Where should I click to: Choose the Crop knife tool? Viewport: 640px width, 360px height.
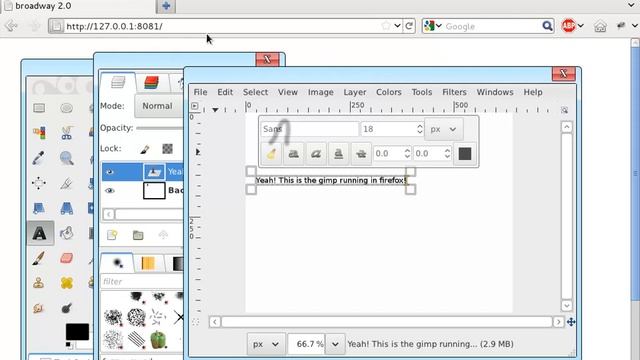[67, 183]
